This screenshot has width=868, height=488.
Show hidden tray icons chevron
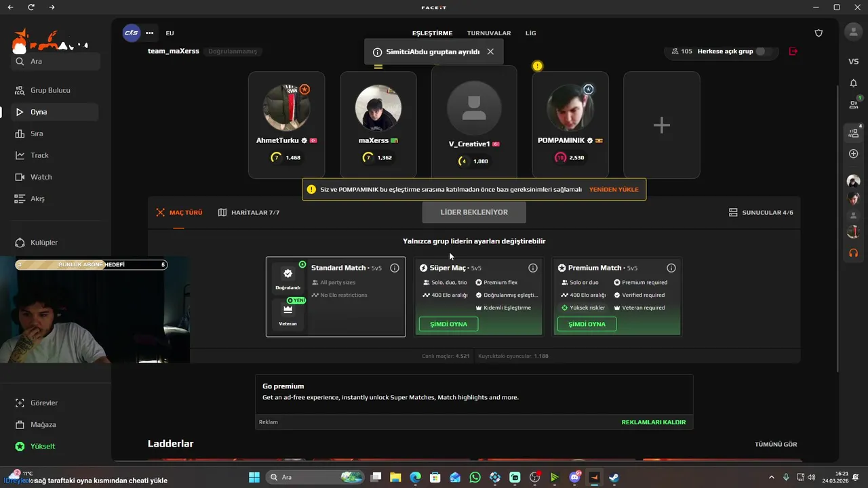coord(772,477)
